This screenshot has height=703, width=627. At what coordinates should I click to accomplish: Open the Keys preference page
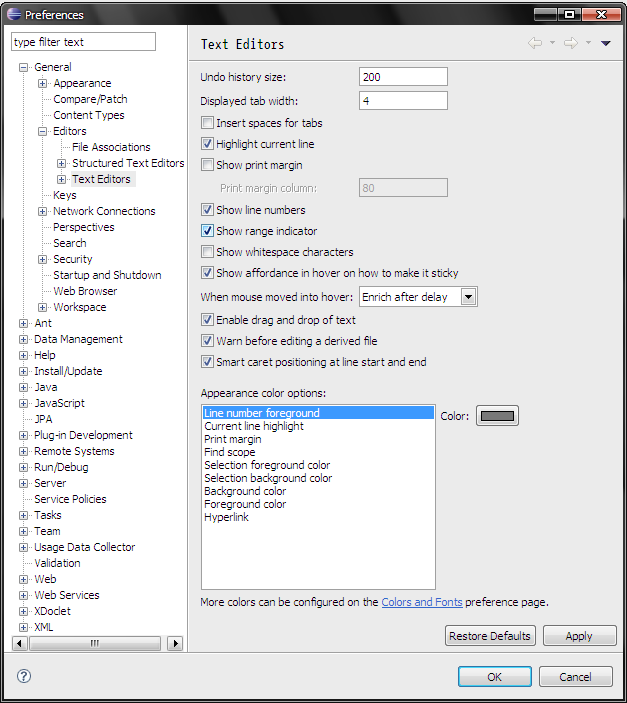coord(65,195)
